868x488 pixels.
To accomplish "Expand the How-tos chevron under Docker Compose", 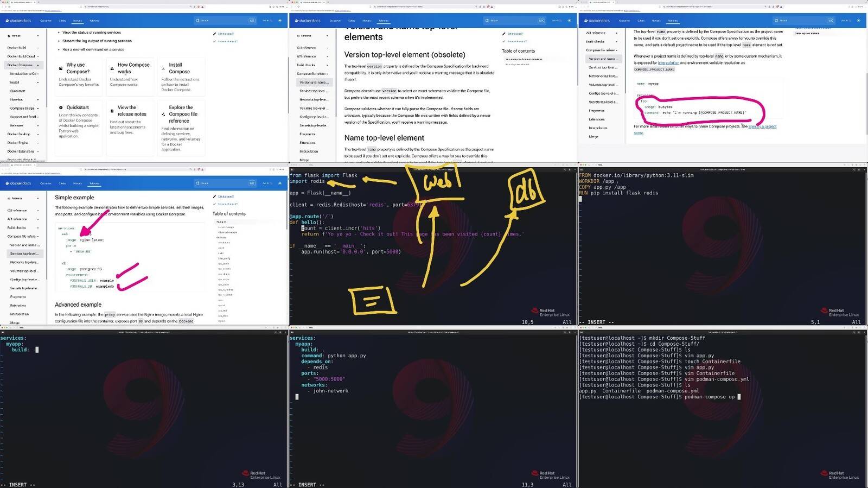I will click(x=38, y=100).
